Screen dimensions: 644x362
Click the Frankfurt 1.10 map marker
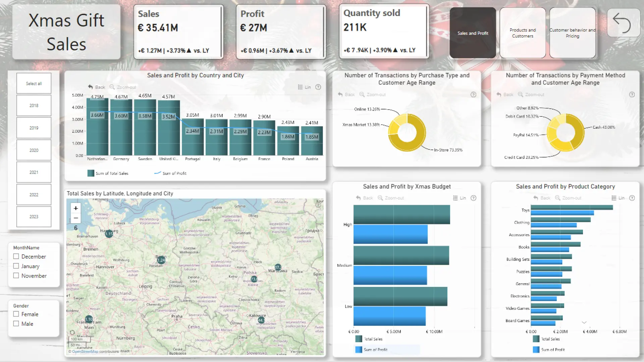(89, 319)
